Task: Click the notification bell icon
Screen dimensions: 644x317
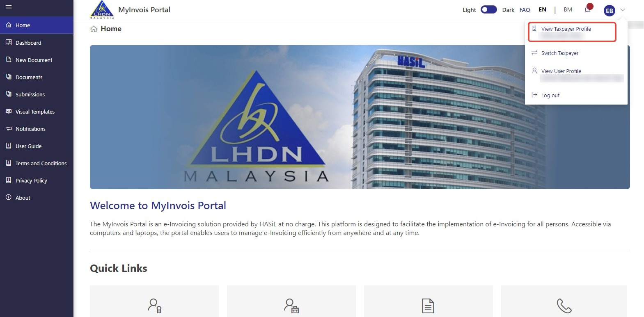Action: coord(588,9)
